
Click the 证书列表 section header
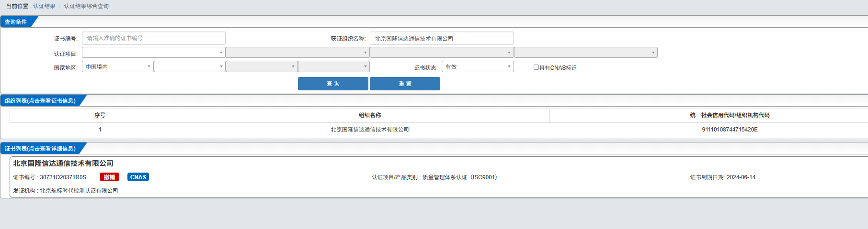click(x=40, y=149)
